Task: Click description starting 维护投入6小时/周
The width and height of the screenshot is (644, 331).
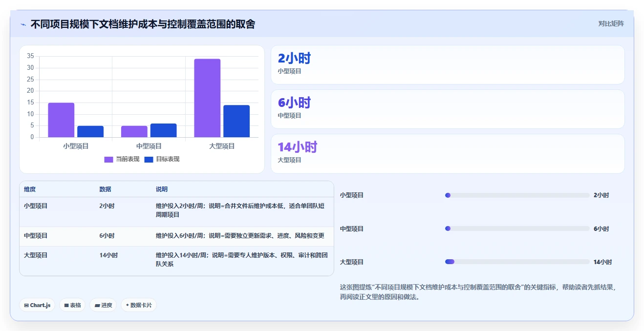Action: (240, 236)
